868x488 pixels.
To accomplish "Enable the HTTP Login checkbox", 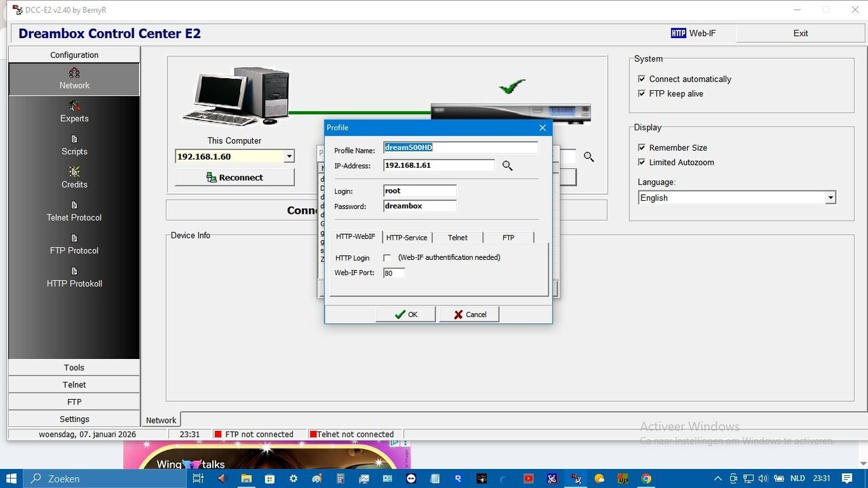I will [x=387, y=258].
